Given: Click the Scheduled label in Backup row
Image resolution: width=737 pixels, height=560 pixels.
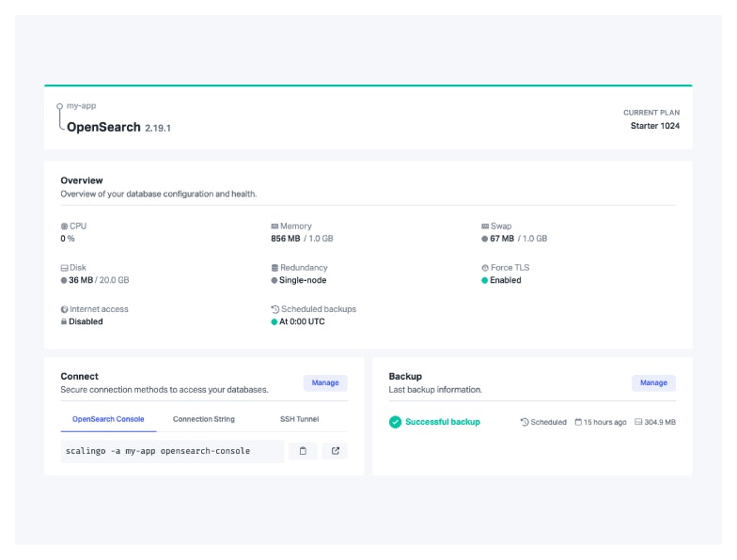Looking at the screenshot, I should (x=549, y=422).
